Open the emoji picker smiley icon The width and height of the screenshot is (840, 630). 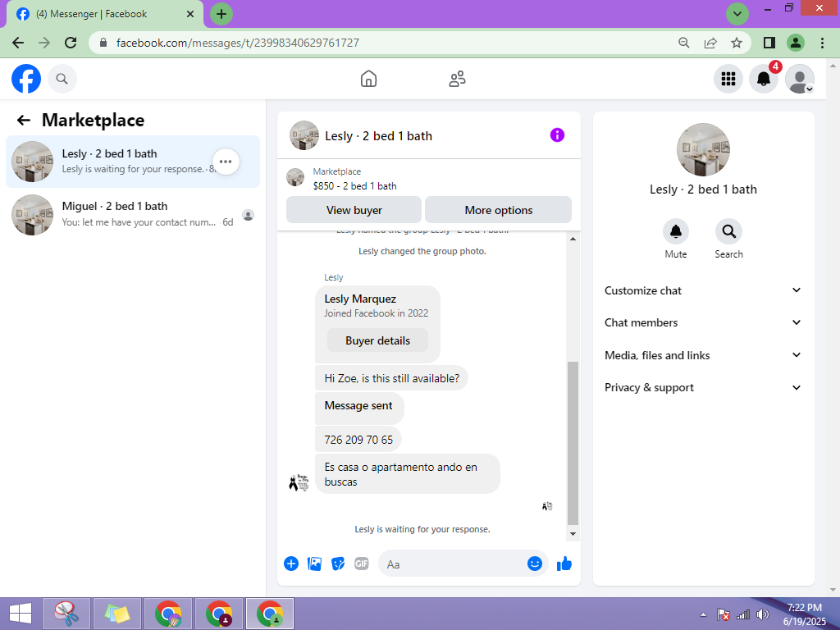pyautogui.click(x=535, y=564)
